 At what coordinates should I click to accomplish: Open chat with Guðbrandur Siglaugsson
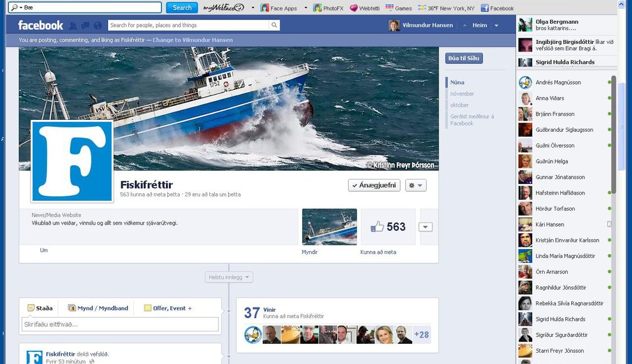click(x=565, y=130)
